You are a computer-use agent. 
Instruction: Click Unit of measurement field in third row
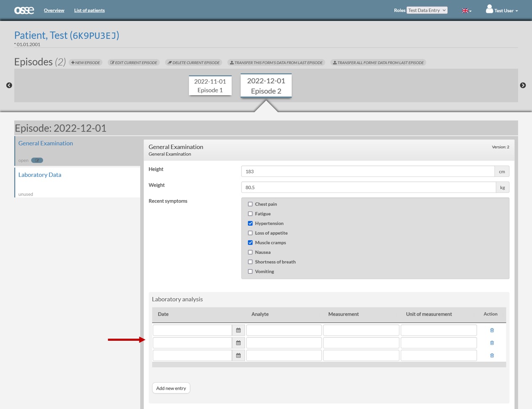(x=439, y=356)
